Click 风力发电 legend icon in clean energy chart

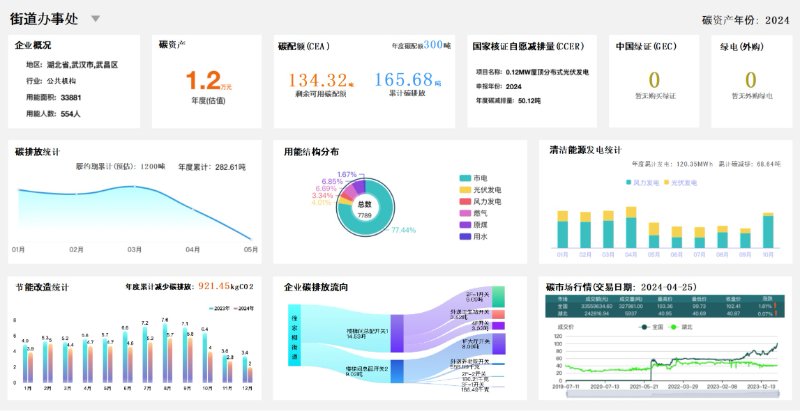click(x=627, y=183)
